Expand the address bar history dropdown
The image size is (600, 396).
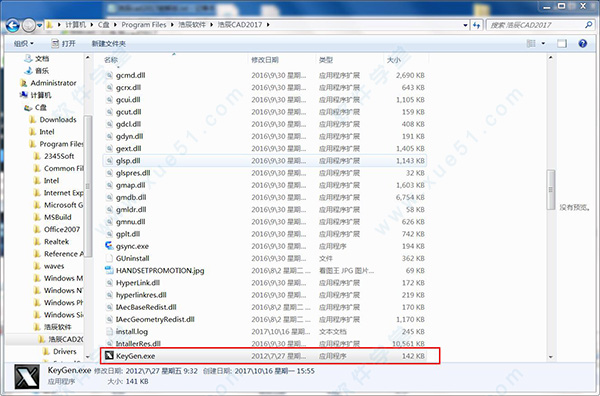(x=465, y=25)
